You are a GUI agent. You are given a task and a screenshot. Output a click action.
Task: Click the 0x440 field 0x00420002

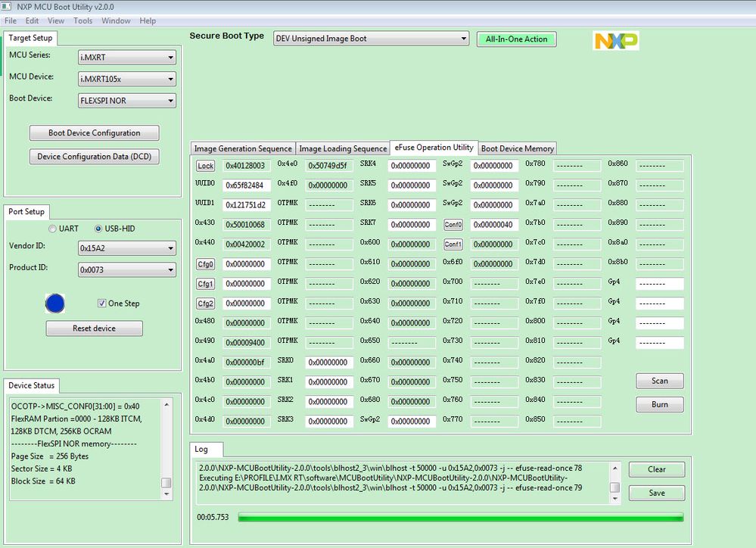pyautogui.click(x=247, y=244)
